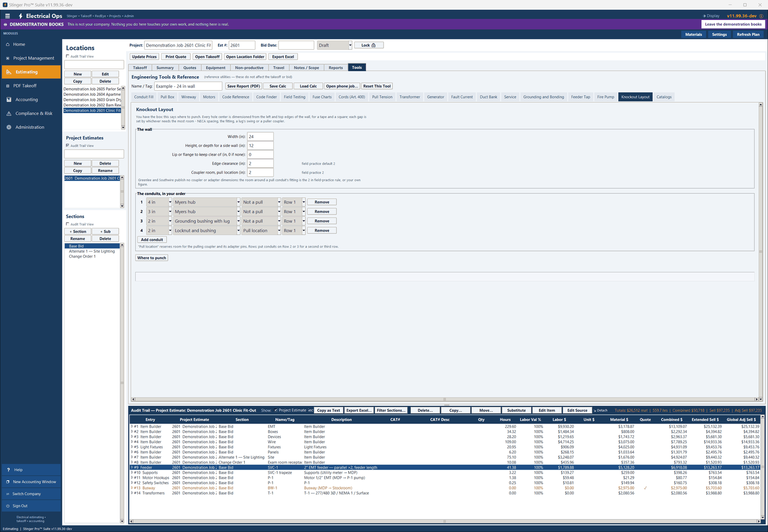This screenshot has width=768, height=532.
Task: Switch to the Summary tab
Action: tap(165, 68)
